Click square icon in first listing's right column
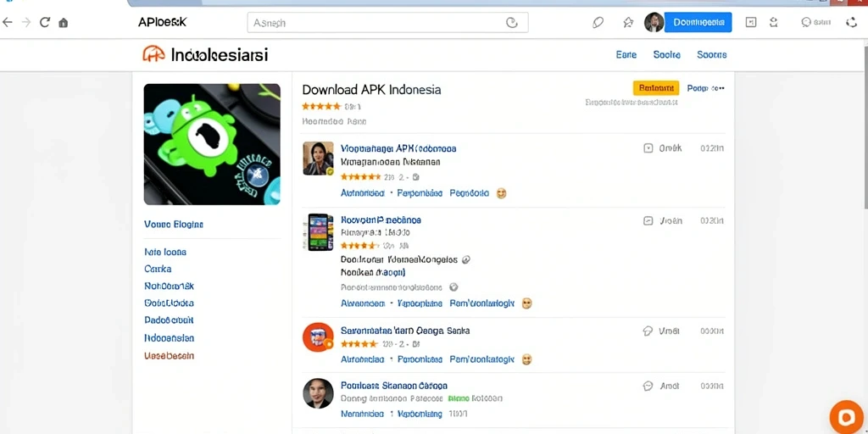 point(648,148)
